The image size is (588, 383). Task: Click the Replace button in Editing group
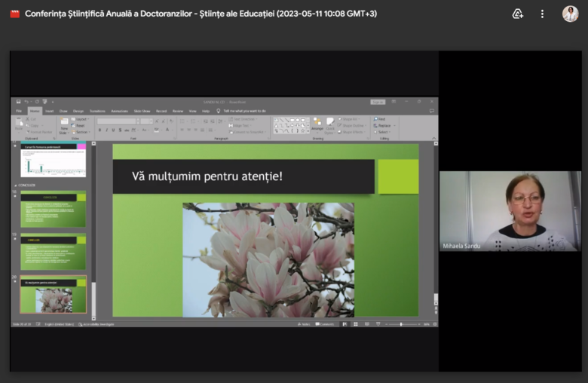point(382,125)
